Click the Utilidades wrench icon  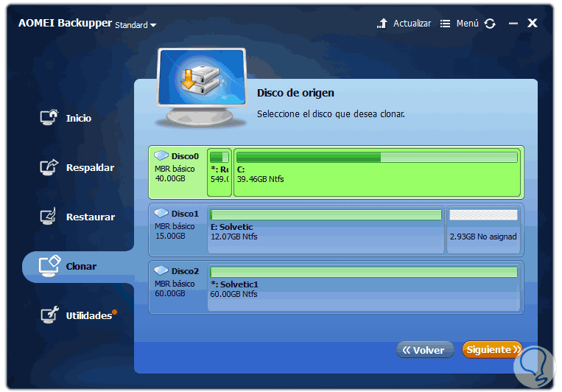click(x=49, y=315)
